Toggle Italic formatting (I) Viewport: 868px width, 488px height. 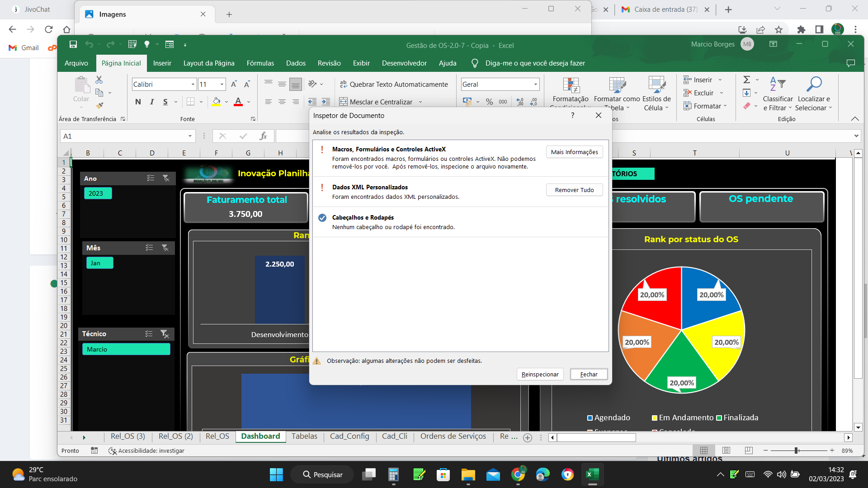152,102
